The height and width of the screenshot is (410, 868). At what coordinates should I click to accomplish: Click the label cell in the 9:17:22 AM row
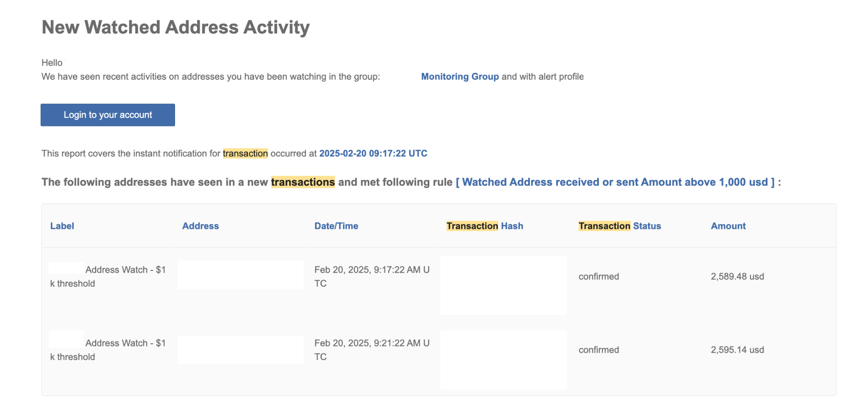click(108, 276)
